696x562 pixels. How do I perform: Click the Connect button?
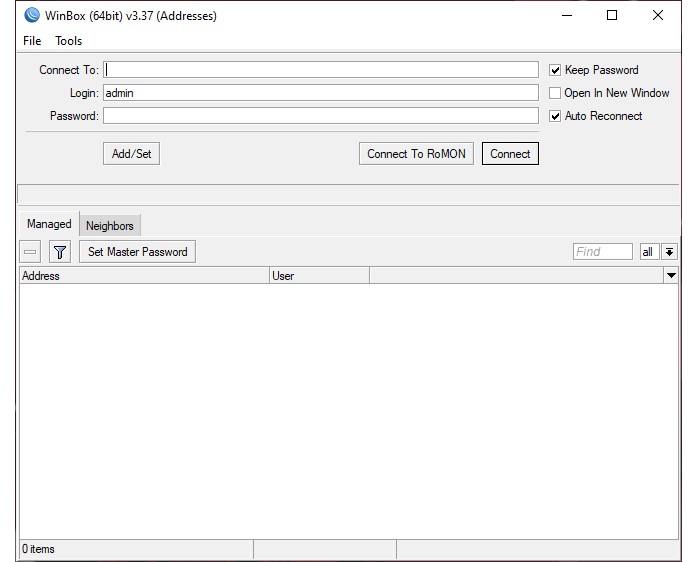click(510, 154)
